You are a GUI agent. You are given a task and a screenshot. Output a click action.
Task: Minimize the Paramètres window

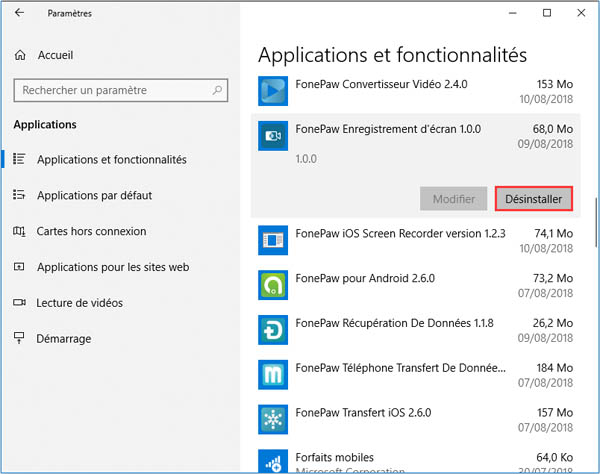(513, 13)
